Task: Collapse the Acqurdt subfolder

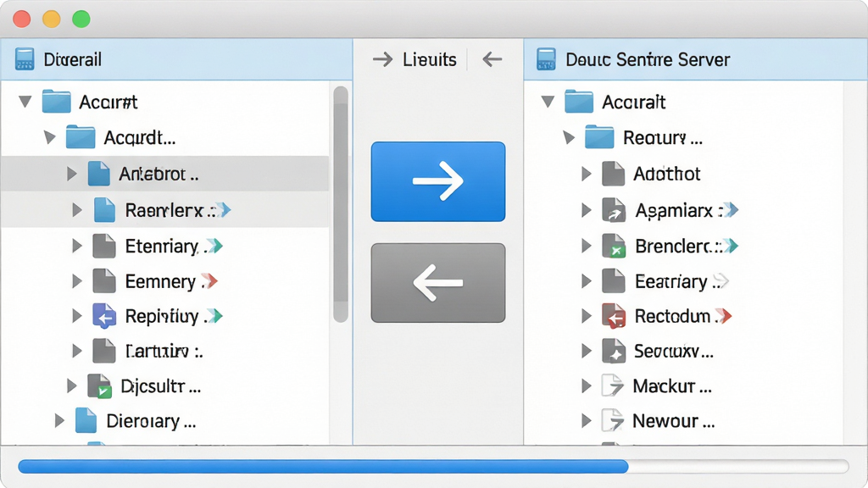Action: coord(50,137)
